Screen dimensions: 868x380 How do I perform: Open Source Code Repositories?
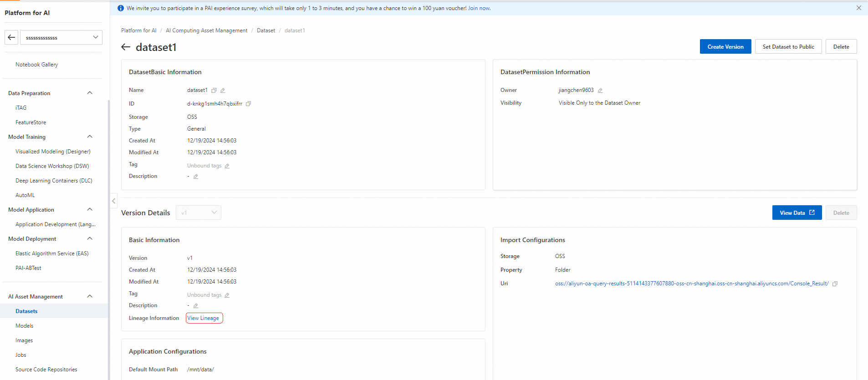tap(46, 370)
